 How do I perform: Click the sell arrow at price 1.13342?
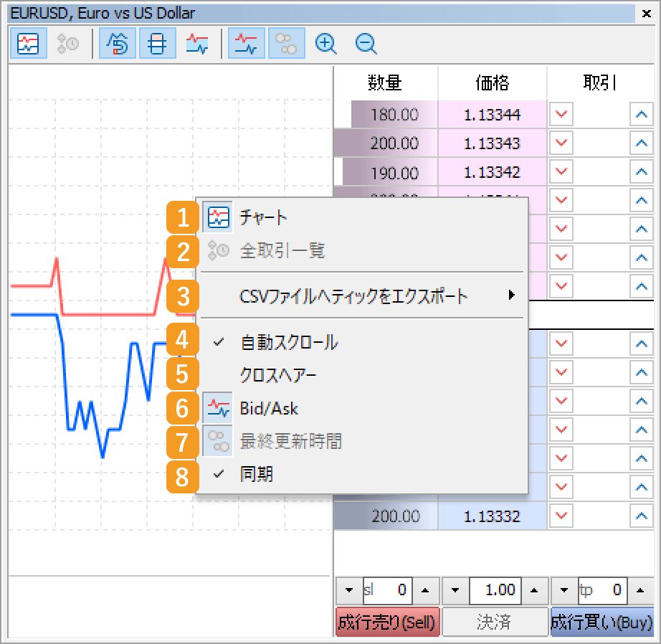tap(561, 171)
